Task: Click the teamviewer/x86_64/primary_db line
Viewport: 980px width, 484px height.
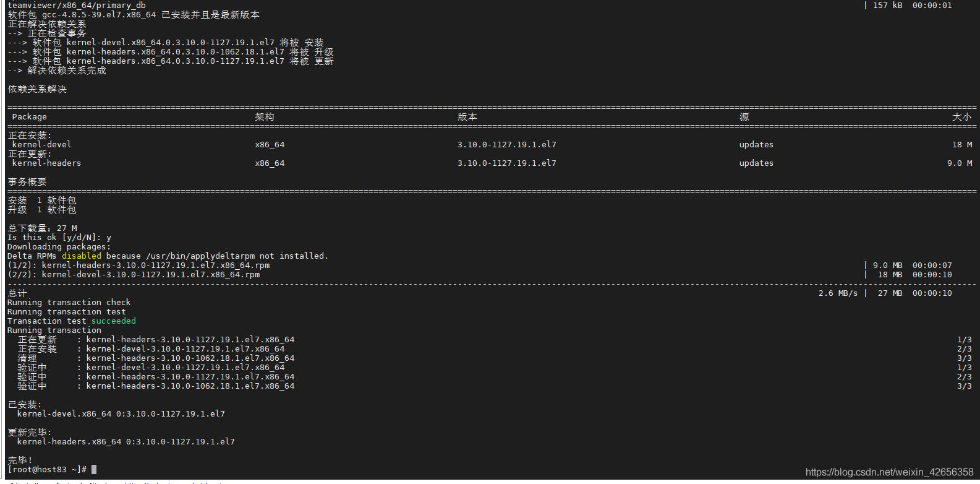Action: click(77, 6)
